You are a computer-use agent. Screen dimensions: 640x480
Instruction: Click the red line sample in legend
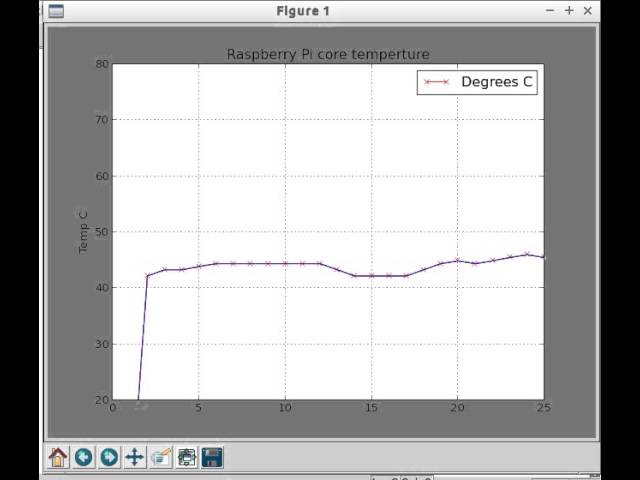pos(436,82)
